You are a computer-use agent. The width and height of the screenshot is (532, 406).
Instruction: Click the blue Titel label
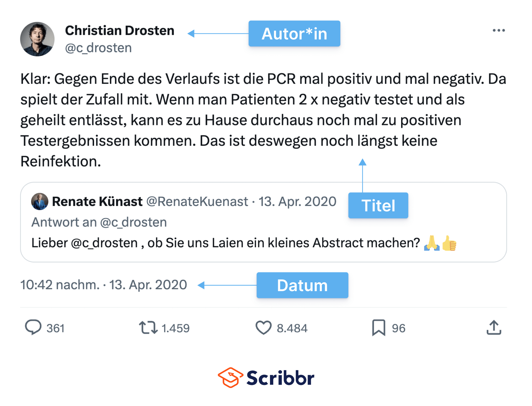tap(378, 205)
